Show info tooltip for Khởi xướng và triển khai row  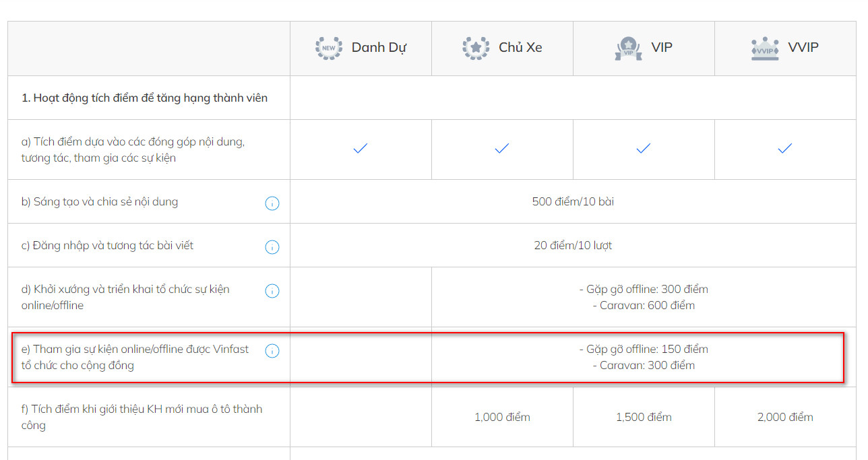272,291
